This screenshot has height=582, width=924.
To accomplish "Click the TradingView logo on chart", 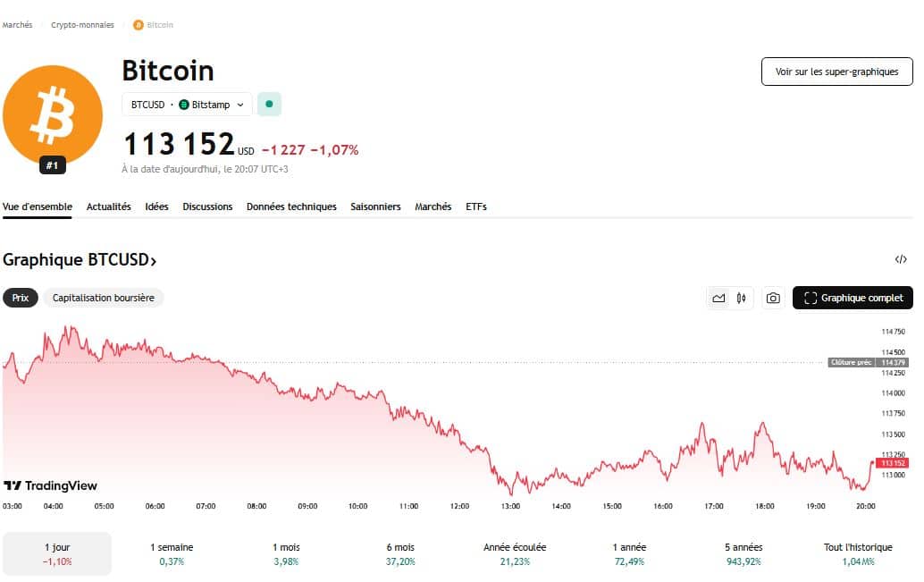I will (51, 485).
